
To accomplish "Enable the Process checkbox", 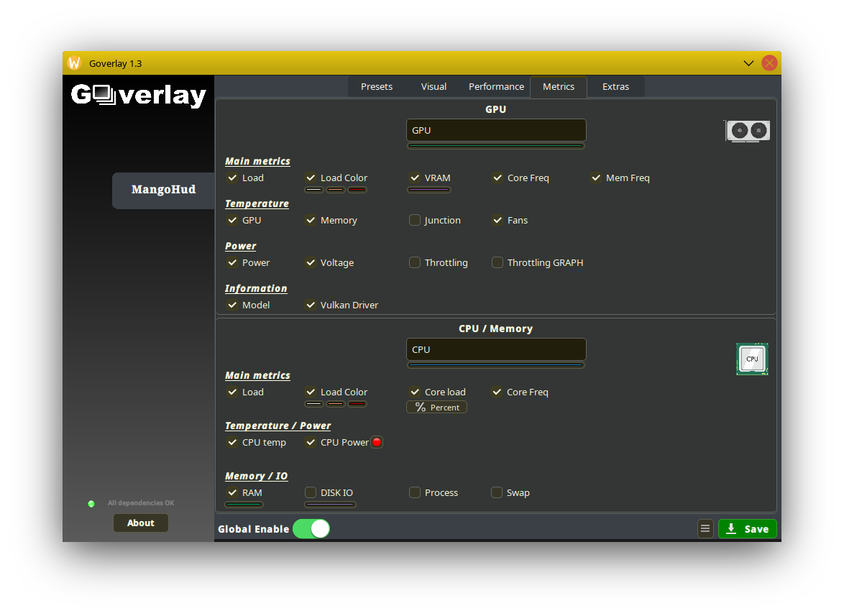I will (415, 493).
